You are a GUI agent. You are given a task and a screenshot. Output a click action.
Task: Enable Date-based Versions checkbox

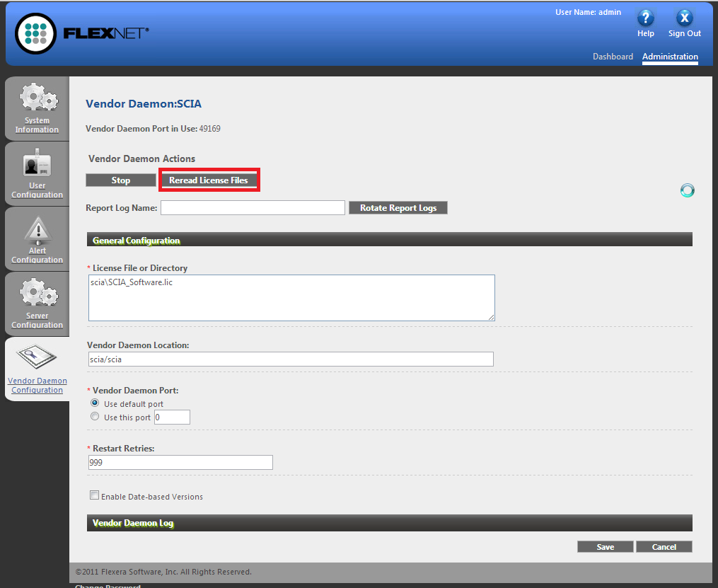click(x=94, y=496)
